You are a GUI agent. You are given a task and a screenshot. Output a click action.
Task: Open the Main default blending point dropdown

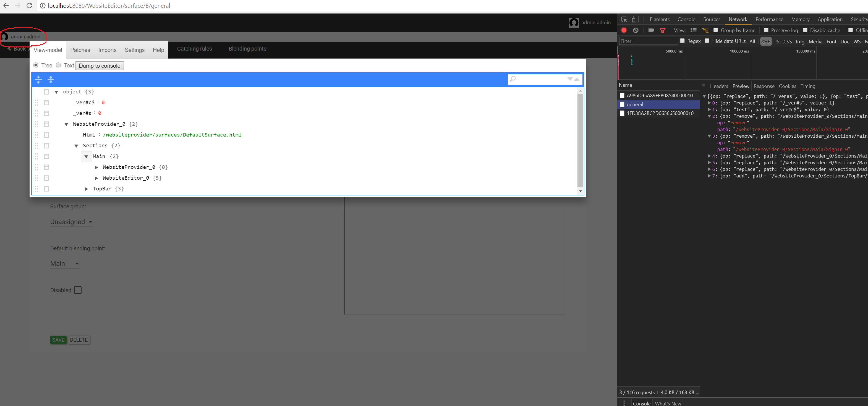point(64,263)
